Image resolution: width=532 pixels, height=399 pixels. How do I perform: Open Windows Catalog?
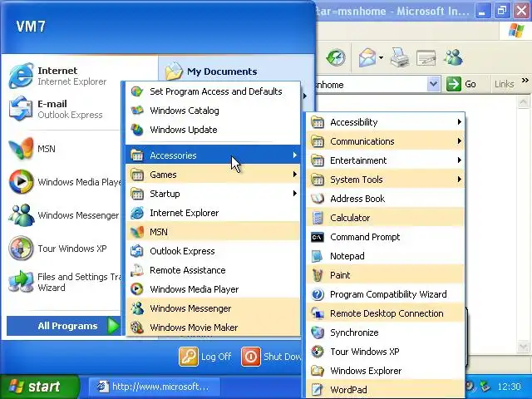(x=213, y=111)
